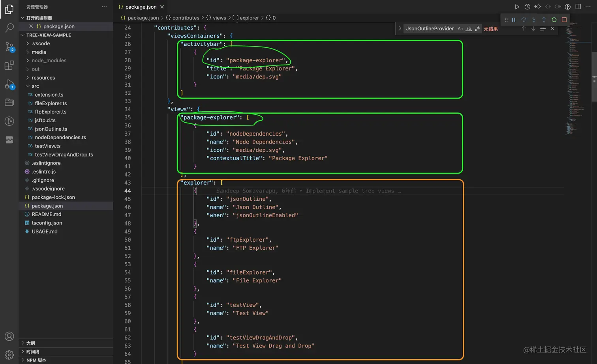Stop debugging with the red square
Image resolution: width=597 pixels, height=364 pixels.
tap(564, 20)
